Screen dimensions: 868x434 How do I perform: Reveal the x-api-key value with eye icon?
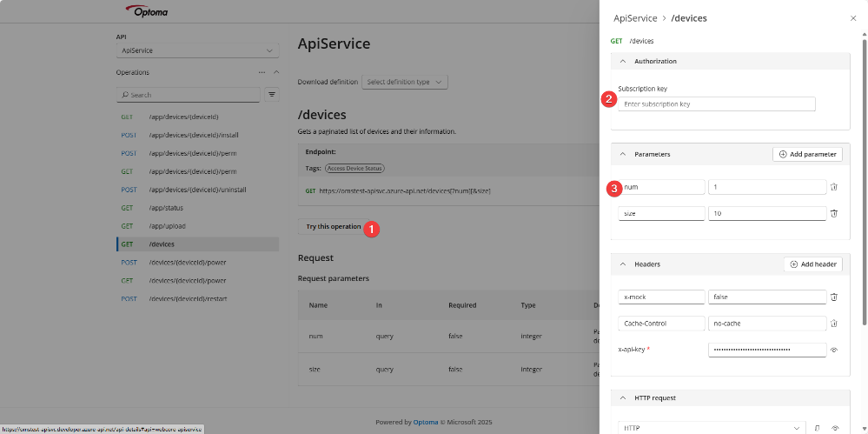(834, 350)
